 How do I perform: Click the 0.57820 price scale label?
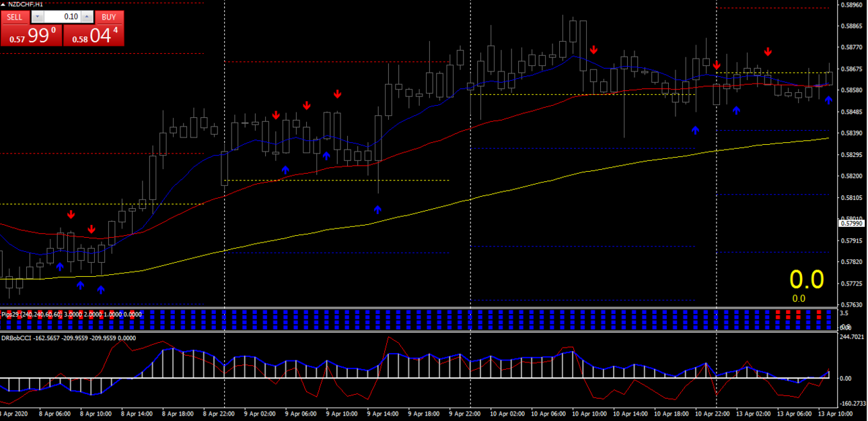point(851,261)
